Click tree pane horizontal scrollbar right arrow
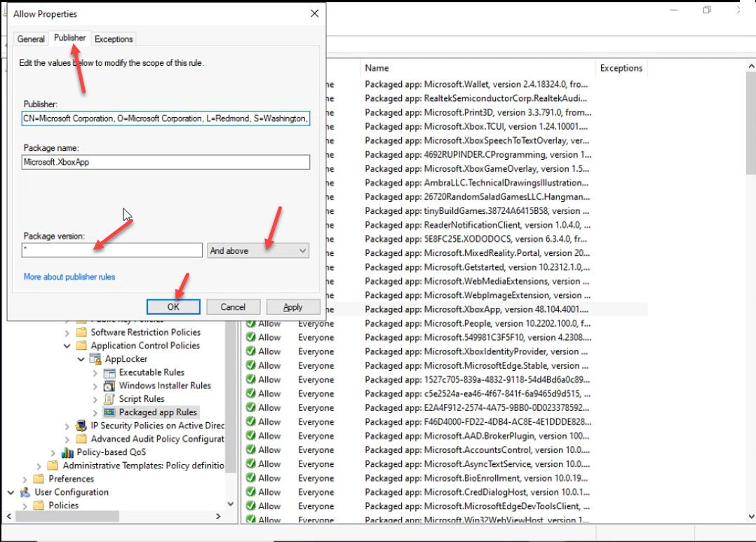The width and height of the screenshot is (756, 542). (218, 517)
